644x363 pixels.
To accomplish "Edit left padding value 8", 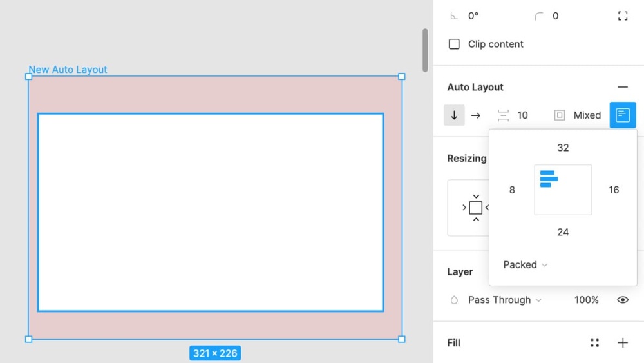I will click(x=512, y=190).
